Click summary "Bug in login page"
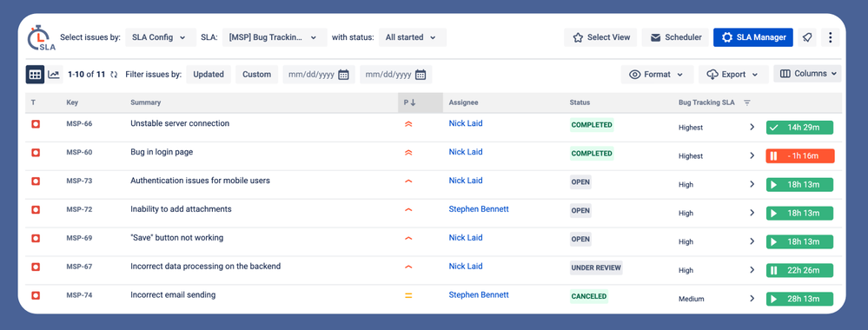868x330 pixels. pyautogui.click(x=162, y=152)
